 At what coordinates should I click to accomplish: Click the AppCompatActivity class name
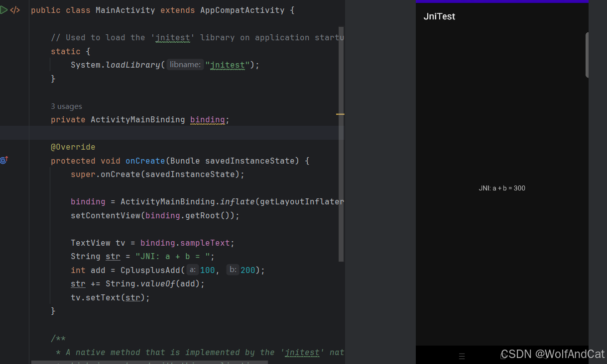[x=242, y=10]
